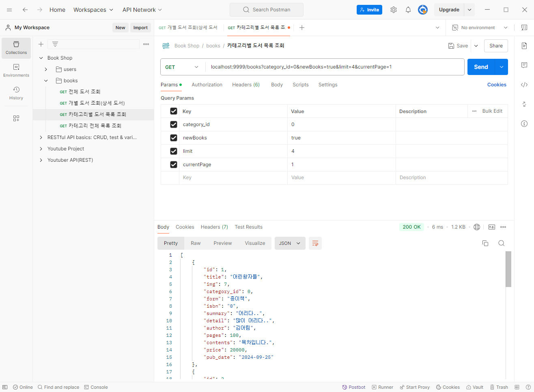
Task: Open the Comments right sidebar icon
Action: click(x=524, y=65)
